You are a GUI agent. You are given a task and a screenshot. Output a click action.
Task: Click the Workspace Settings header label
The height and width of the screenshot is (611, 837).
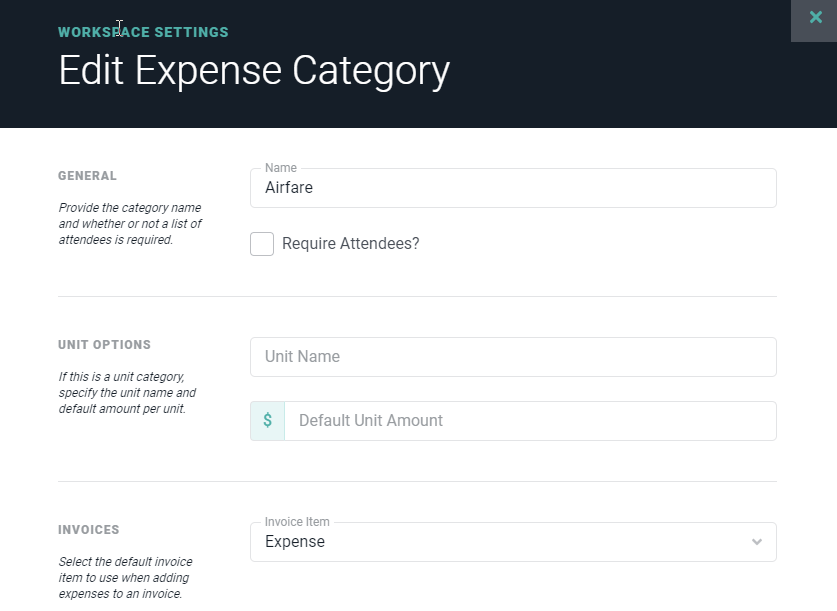143,32
